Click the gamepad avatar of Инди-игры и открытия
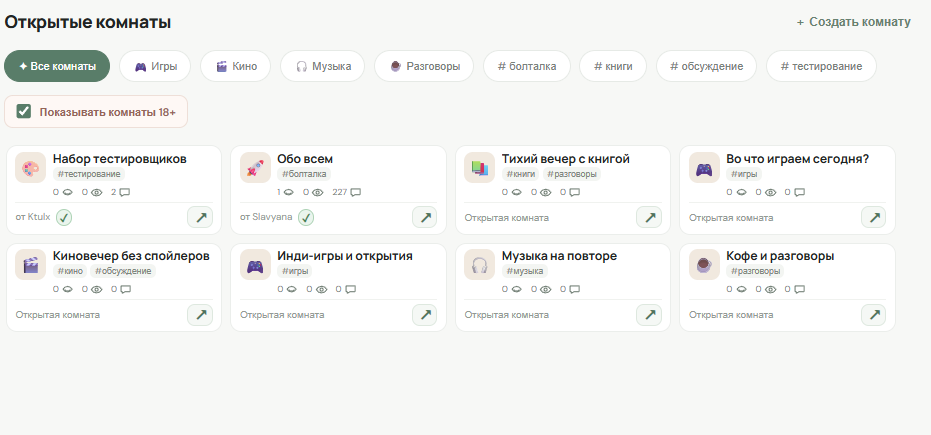Image resolution: width=931 pixels, height=435 pixels. (255, 265)
